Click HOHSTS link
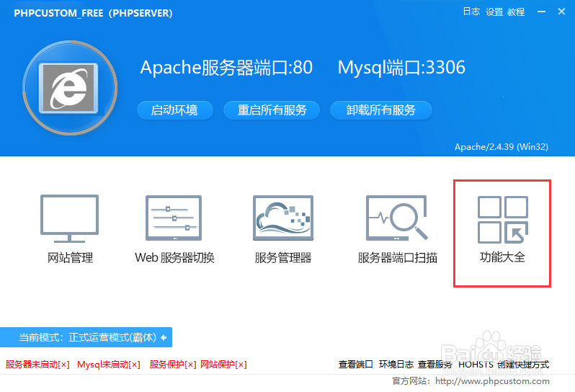This screenshot has height=392, width=575. (x=476, y=365)
